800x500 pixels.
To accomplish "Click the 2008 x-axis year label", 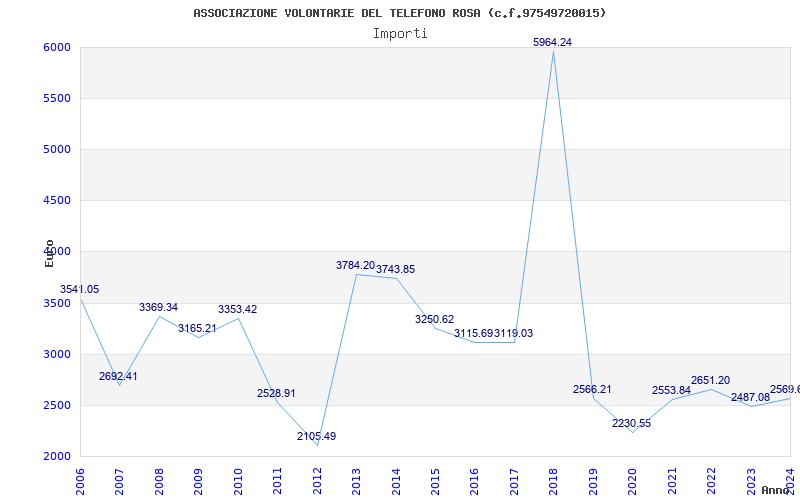I will tap(159, 481).
